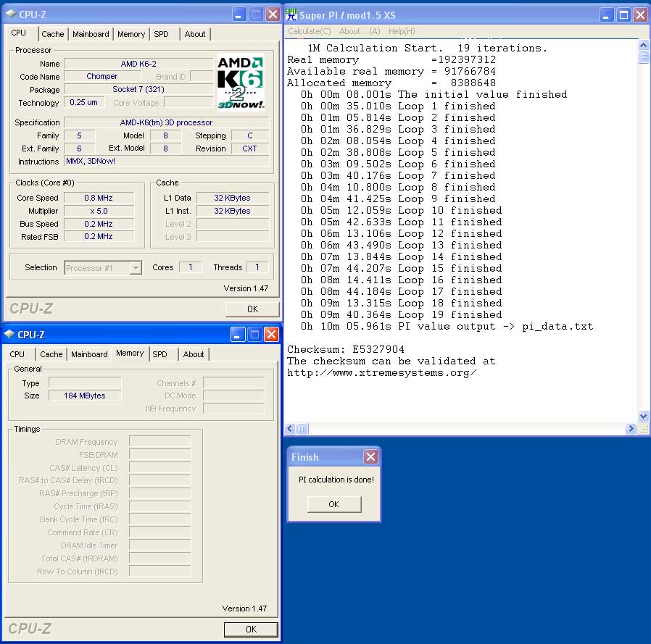Click Super PI horizontal scroll left arrow

pyautogui.click(x=290, y=429)
